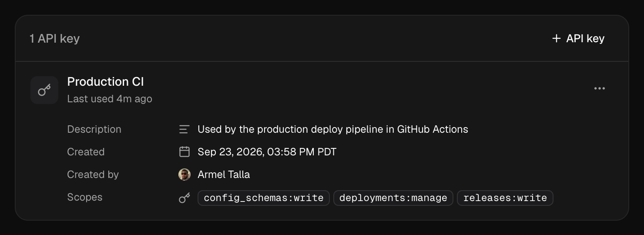Click the Sep 23, 2026 creation timestamp
Image resolution: width=644 pixels, height=235 pixels.
tap(267, 152)
